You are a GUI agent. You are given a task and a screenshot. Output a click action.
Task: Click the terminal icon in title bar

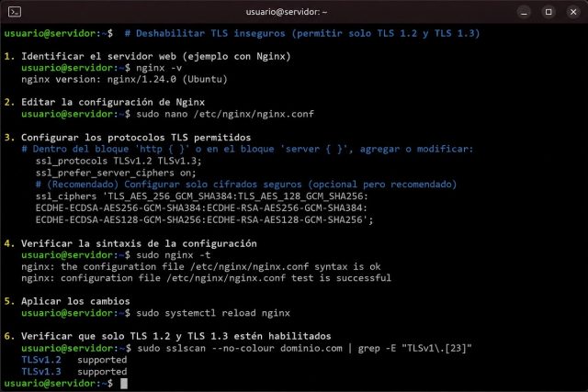click(15, 12)
